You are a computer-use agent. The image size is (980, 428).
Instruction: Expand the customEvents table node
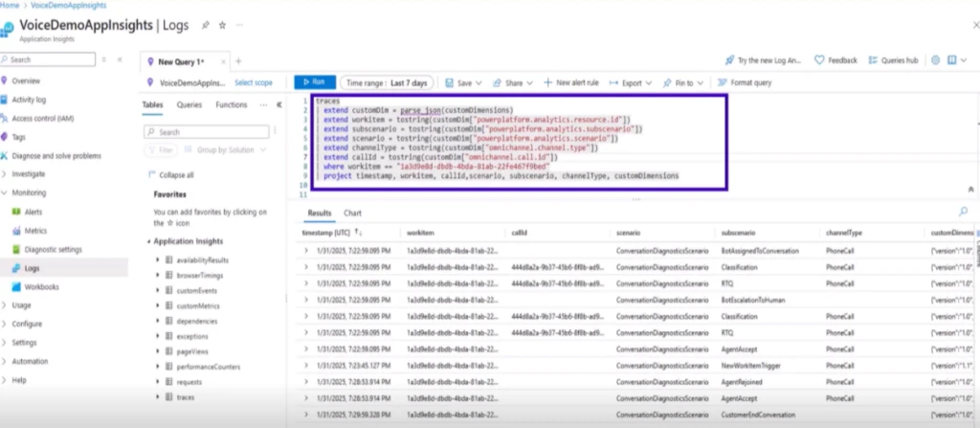[x=157, y=290]
